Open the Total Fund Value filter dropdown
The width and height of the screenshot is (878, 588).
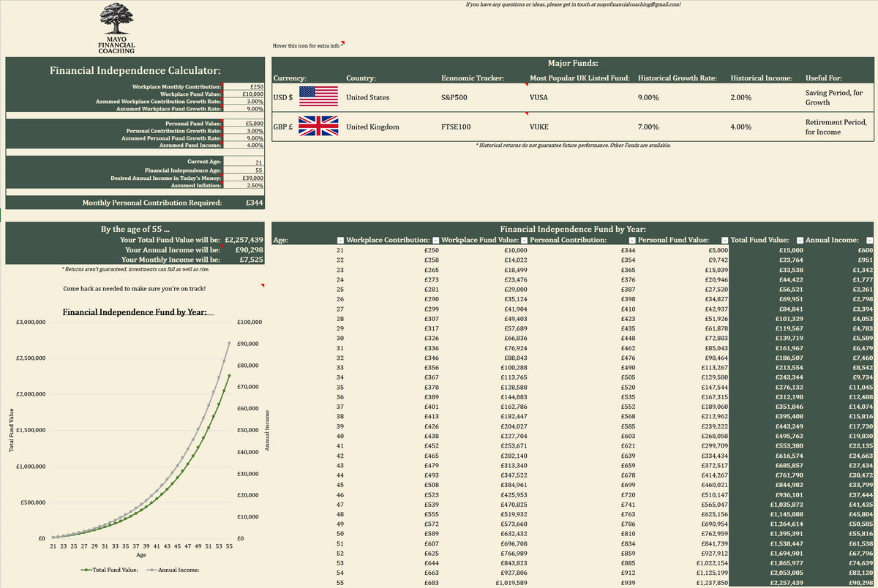coord(800,240)
